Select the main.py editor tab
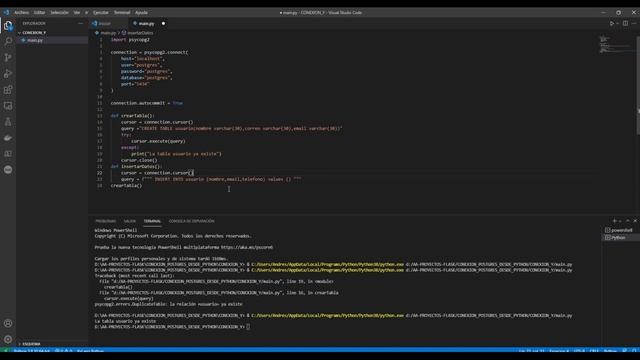Screen dimensions: 640x360 146,24
